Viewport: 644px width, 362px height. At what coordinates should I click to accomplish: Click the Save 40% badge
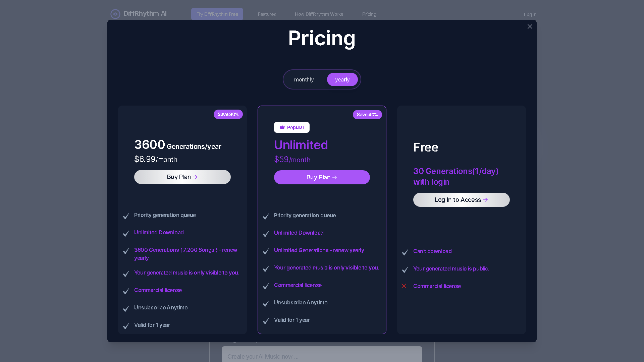(x=367, y=115)
